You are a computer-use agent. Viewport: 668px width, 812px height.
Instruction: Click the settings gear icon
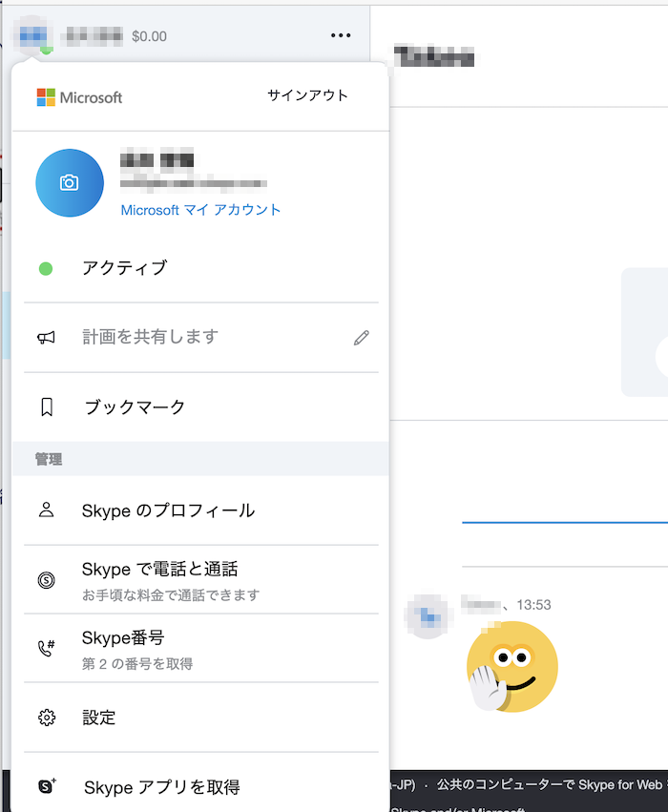click(47, 718)
